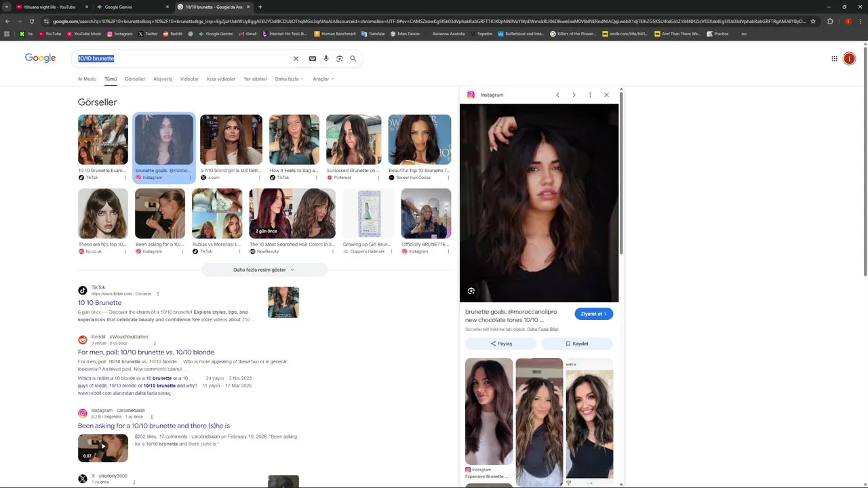Viewport: 868px width, 488px height.
Task: Open reddit.com alanından daha fazla sonuç
Action: tap(124, 393)
